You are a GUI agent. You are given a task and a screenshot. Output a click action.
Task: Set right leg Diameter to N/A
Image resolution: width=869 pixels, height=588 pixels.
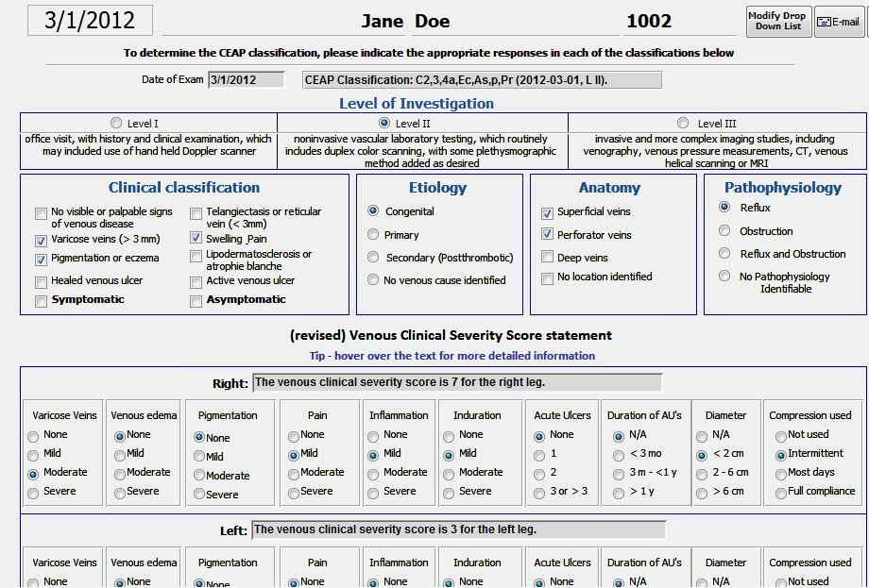(x=702, y=437)
